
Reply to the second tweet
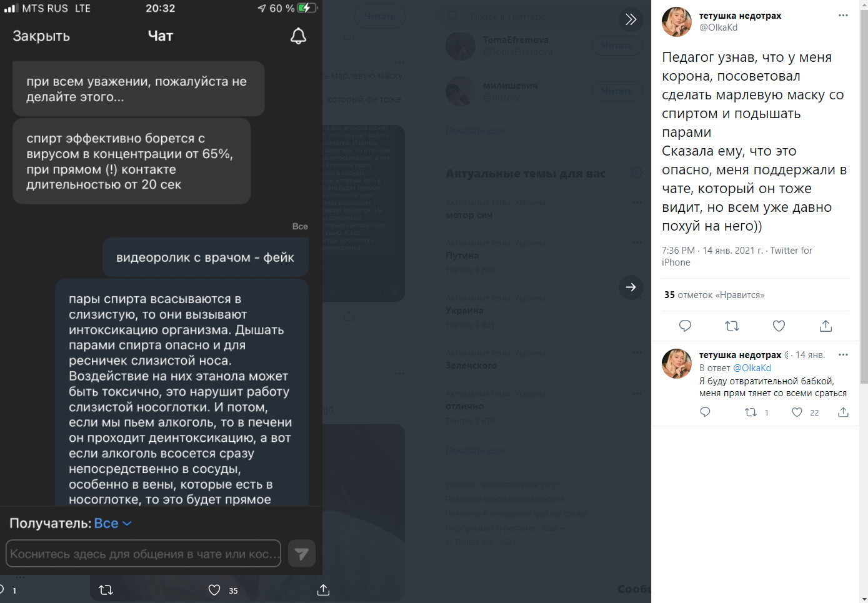[706, 412]
